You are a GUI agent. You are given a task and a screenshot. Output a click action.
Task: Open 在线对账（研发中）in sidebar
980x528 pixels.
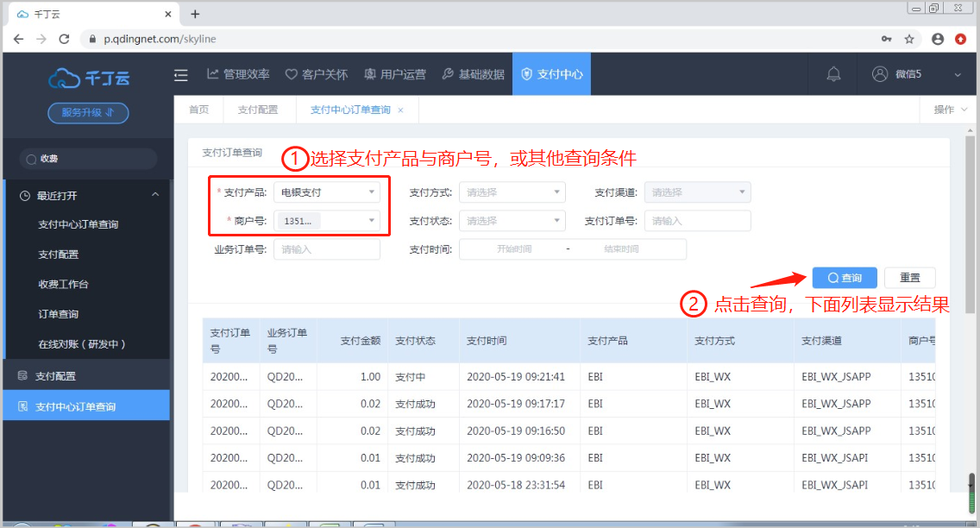[82, 344]
